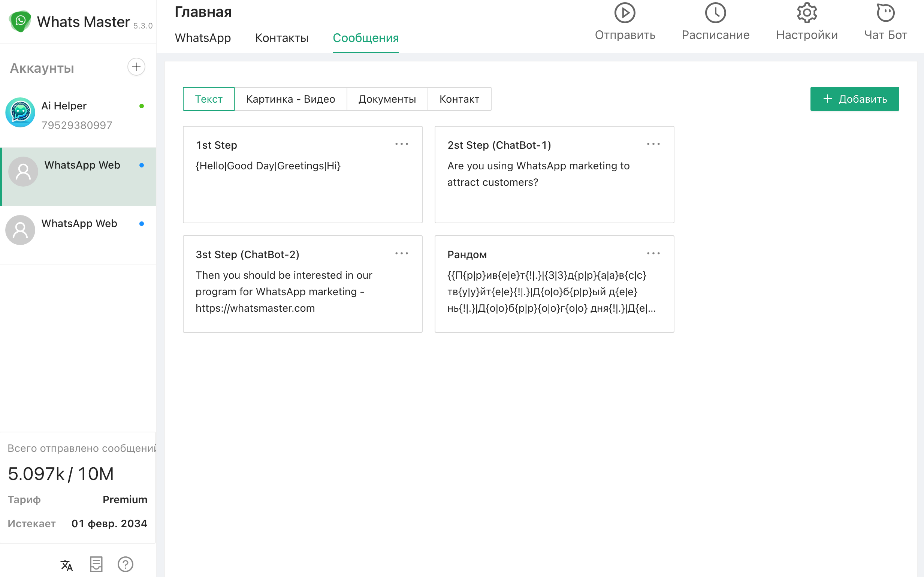Open the Отправить send icon
The width and height of the screenshot is (924, 577).
point(624,13)
